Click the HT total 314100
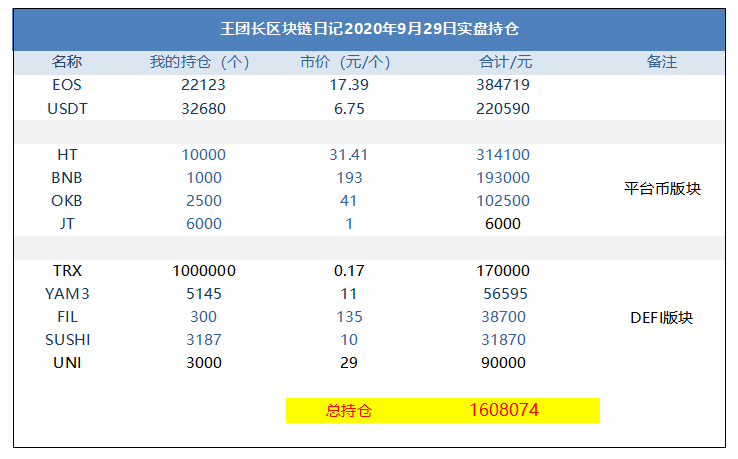The image size is (738, 459). 503,154
